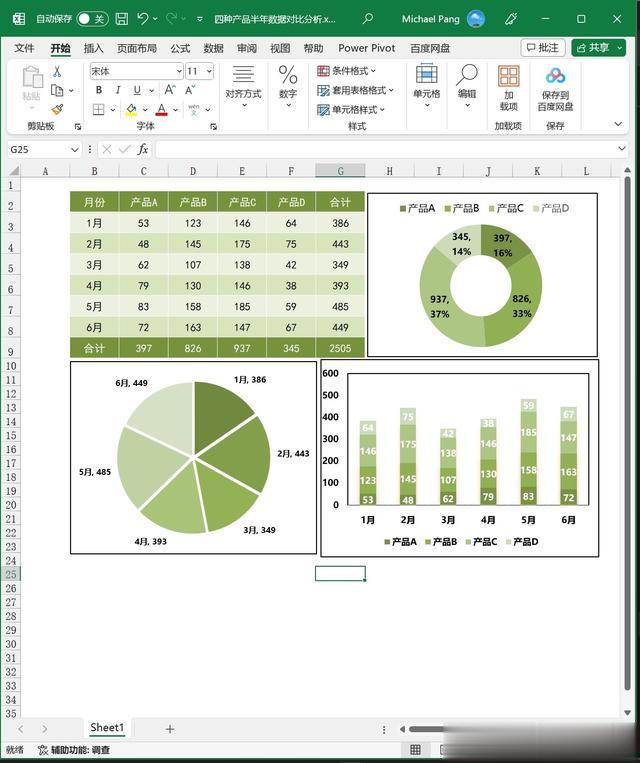Click the Name Box showing G25

44,149
